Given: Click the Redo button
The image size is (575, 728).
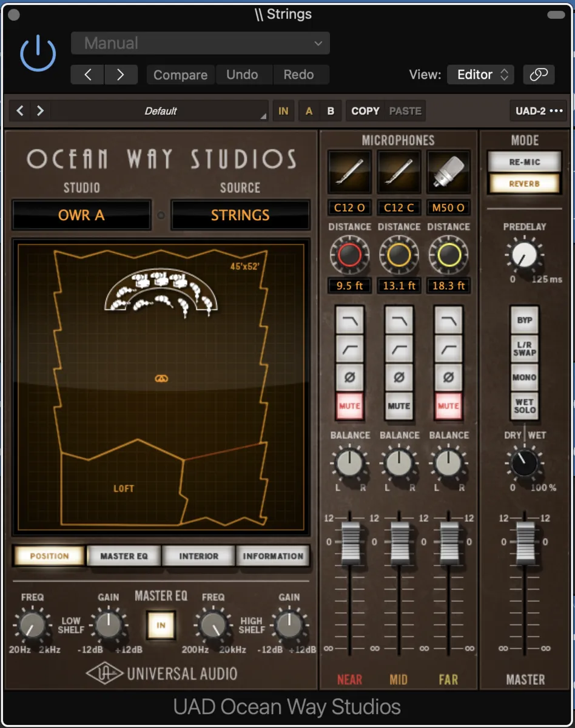Looking at the screenshot, I should [299, 75].
